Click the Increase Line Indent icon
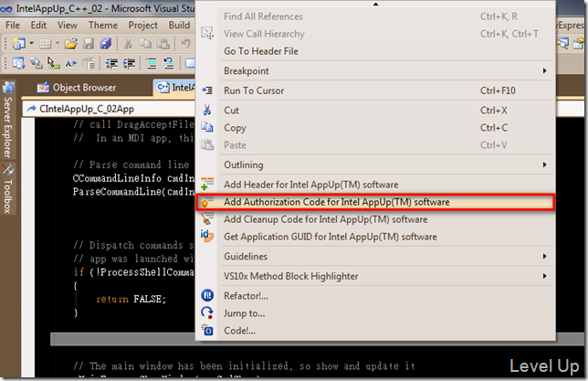This screenshot has width=588, height=381. [129, 63]
